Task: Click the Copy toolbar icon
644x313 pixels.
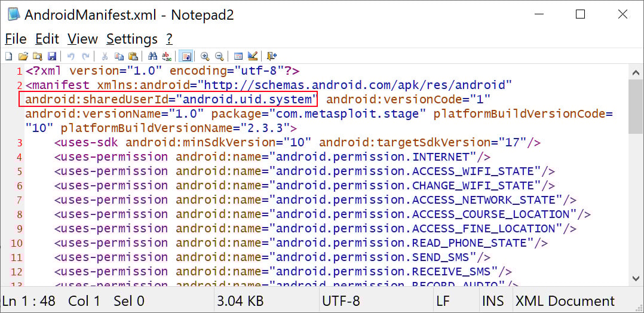Action: point(119,56)
